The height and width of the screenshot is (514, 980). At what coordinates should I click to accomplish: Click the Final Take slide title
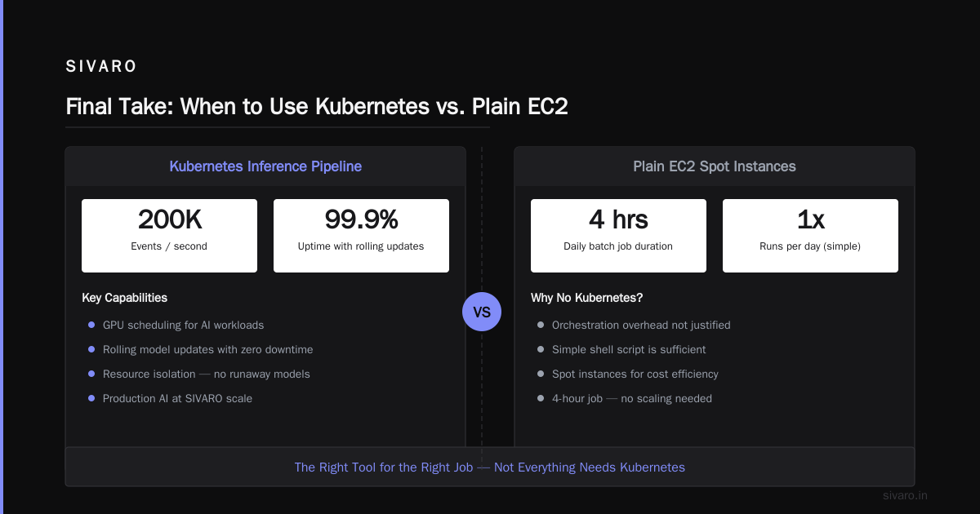pyautogui.click(x=317, y=107)
